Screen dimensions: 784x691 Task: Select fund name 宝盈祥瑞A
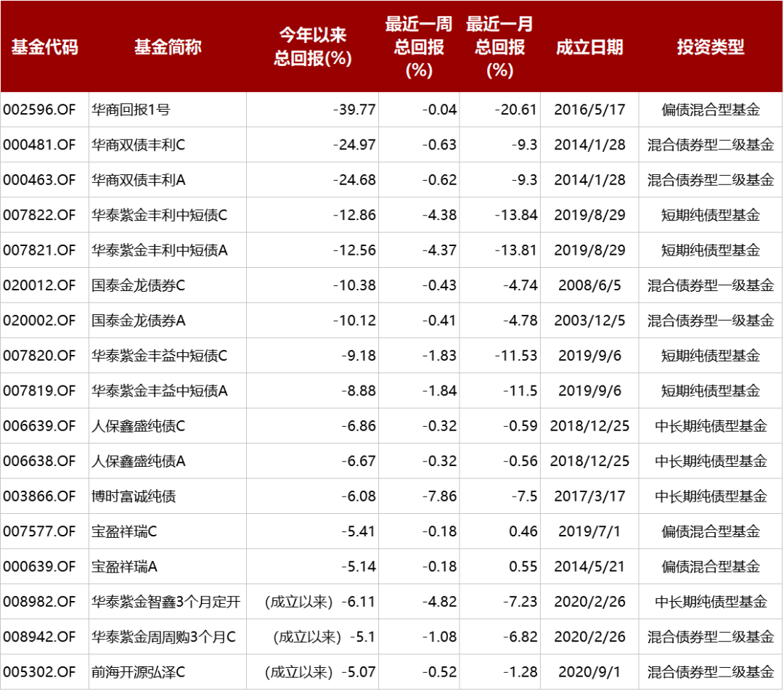point(125,566)
